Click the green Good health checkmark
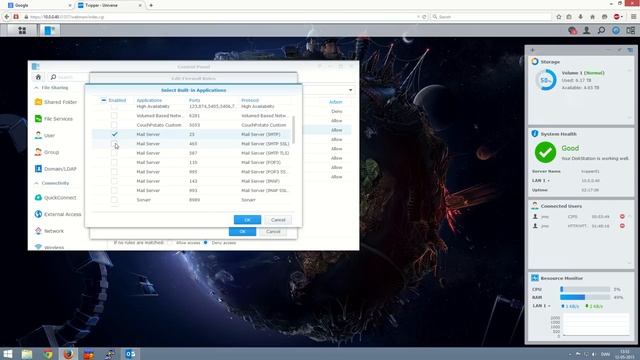 (x=545, y=152)
